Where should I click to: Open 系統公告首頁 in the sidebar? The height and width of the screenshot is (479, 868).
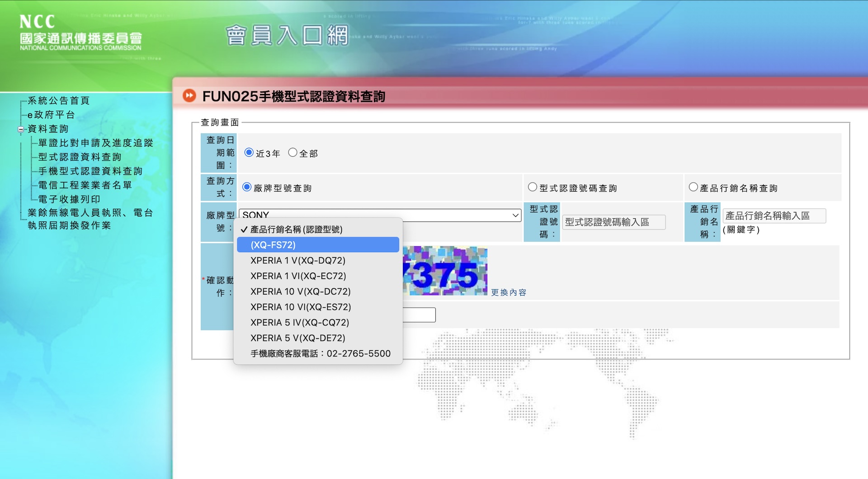pyautogui.click(x=59, y=100)
